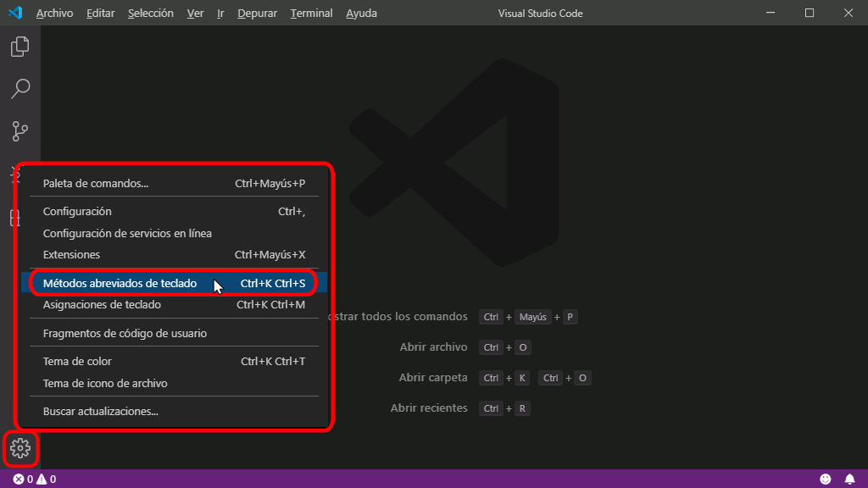Select Tema de color
The image size is (868, 488).
[x=174, y=361]
